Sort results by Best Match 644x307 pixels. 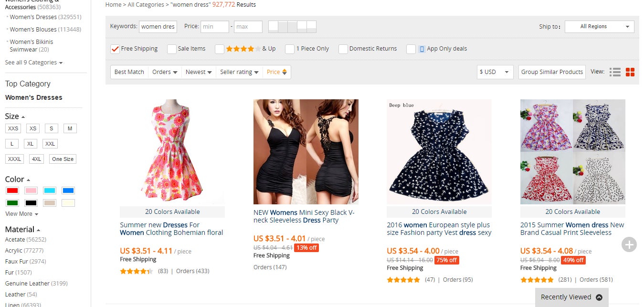(129, 72)
